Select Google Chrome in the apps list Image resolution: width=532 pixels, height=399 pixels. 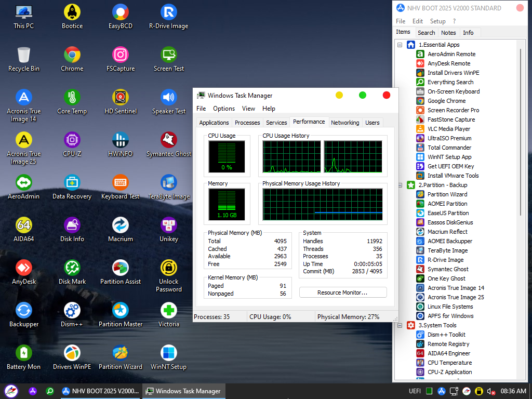[446, 101]
